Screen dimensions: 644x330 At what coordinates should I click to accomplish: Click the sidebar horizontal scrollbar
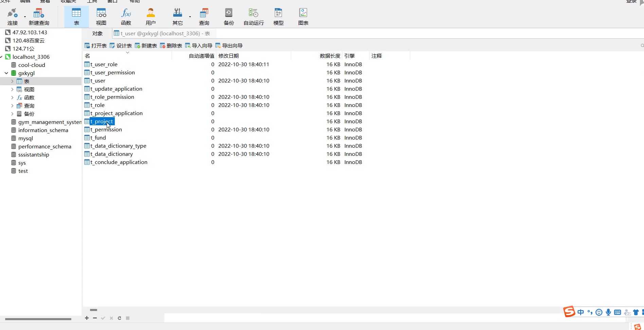(38, 319)
